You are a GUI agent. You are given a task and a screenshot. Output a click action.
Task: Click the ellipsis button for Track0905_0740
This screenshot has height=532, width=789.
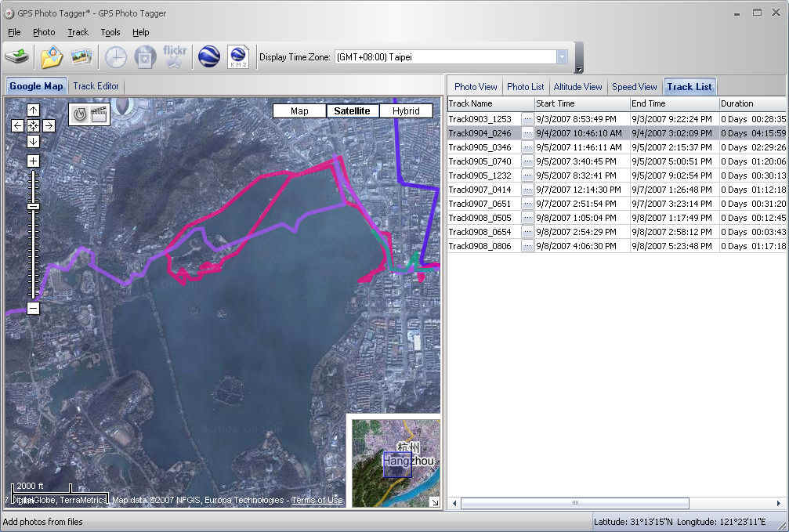[527, 161]
